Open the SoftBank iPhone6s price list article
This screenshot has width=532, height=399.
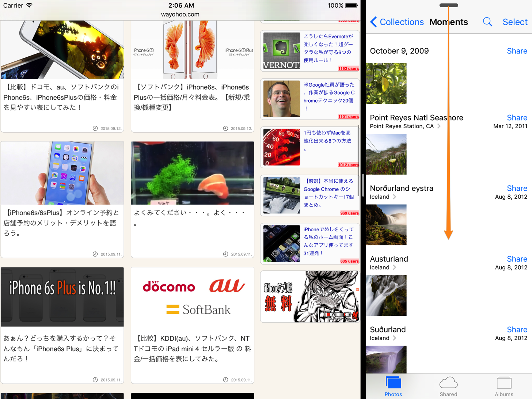pyautogui.click(x=192, y=97)
